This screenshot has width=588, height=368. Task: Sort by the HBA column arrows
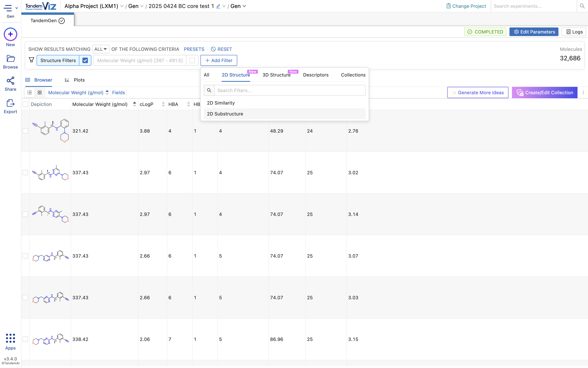point(188,104)
